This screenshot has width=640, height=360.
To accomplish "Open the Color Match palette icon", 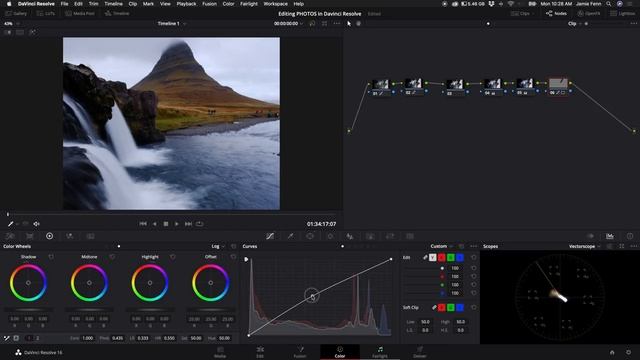I will click(x=30, y=236).
